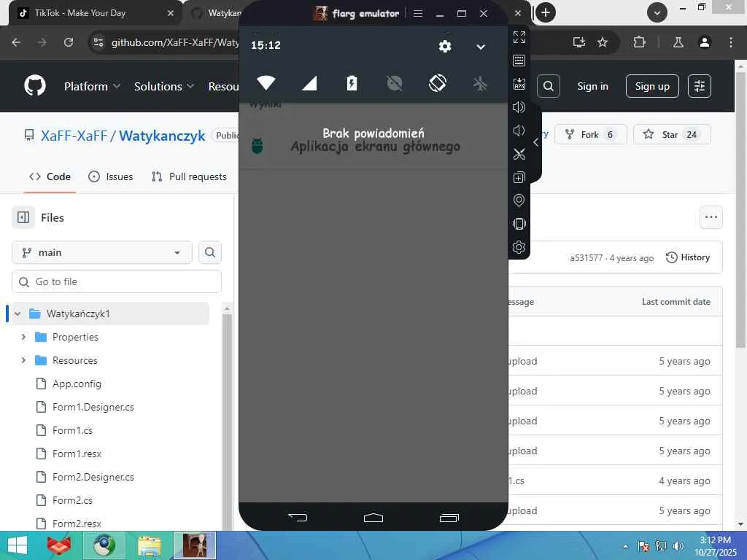Screen dimensions: 747x560
Task: Tap Android recent apps button
Action: (449, 518)
